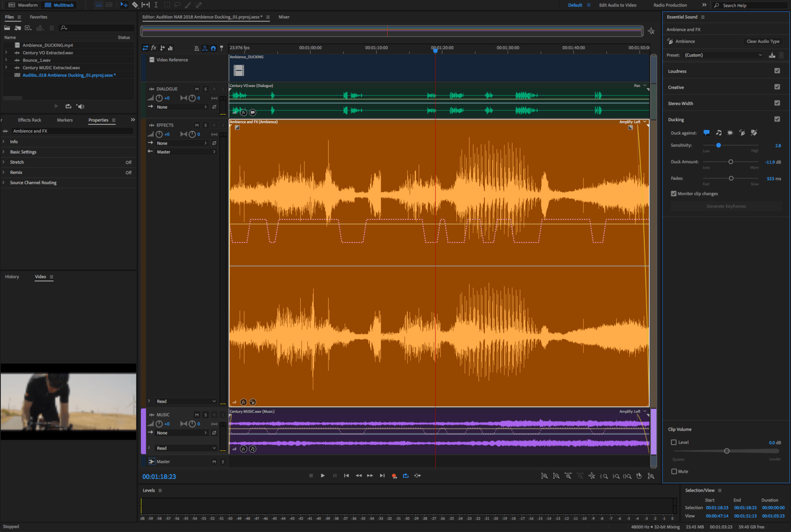Open workspace overflow chevron next to Radio Production
791x532 pixels.
tap(704, 5)
